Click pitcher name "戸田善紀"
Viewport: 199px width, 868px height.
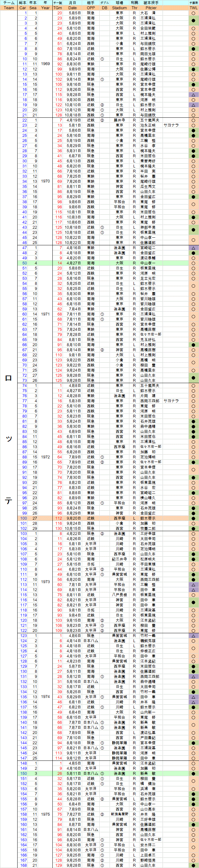pyautogui.click(x=148, y=738)
